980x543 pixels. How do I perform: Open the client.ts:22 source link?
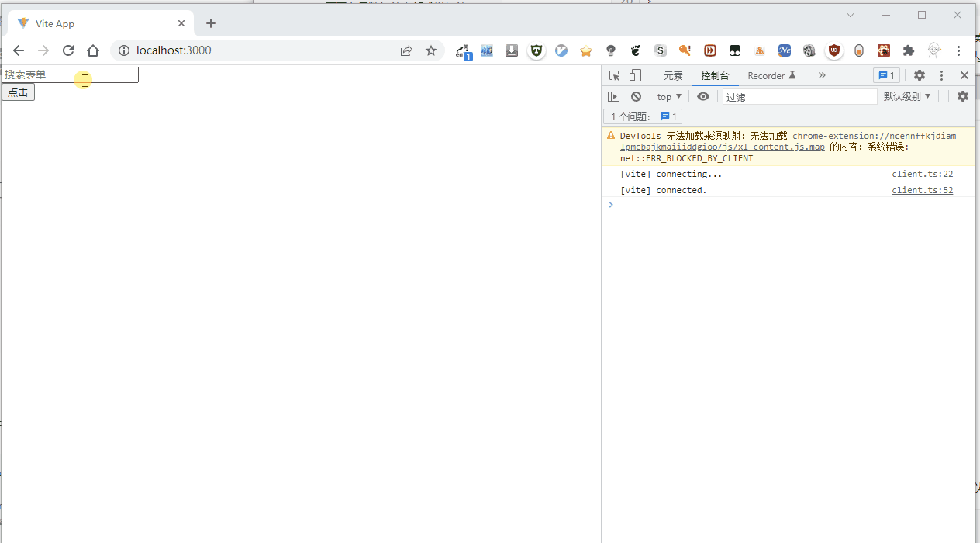[x=922, y=175]
